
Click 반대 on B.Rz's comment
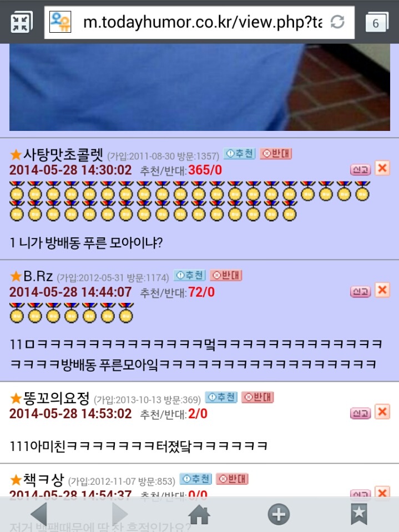226,275
